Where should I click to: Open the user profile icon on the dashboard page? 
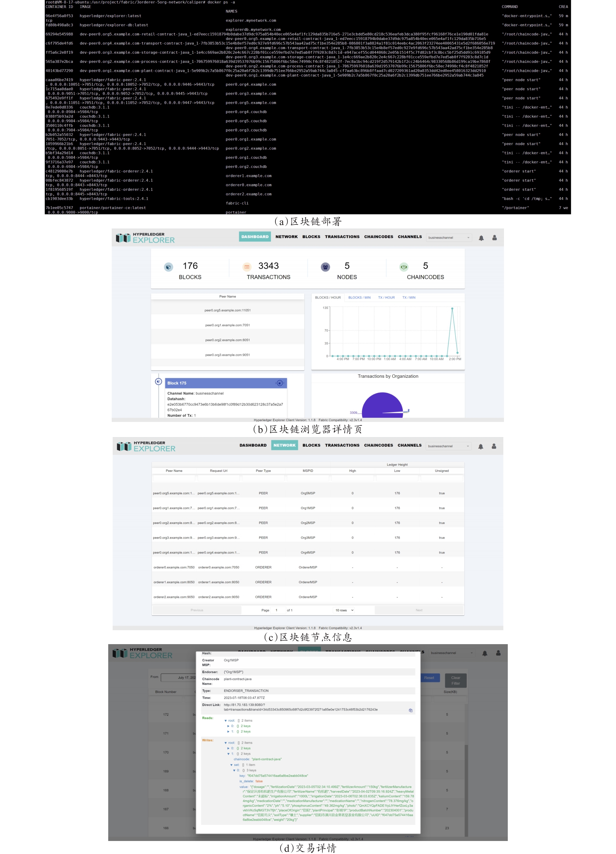[494, 237]
